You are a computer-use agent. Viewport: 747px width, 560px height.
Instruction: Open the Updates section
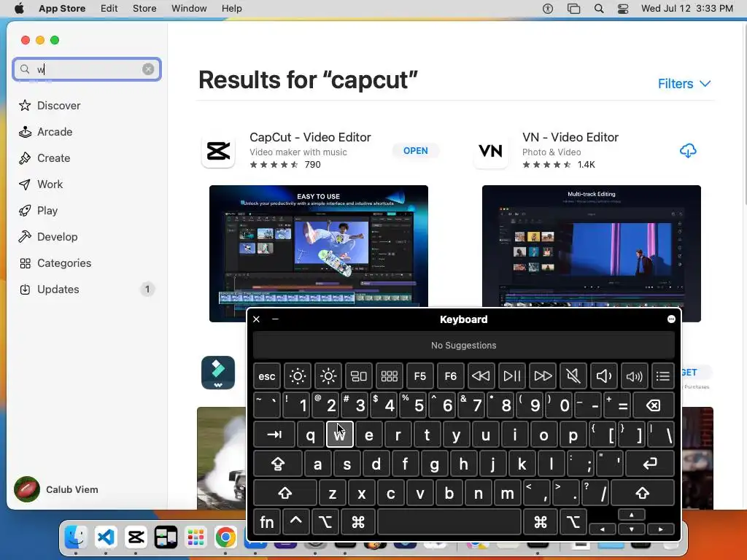point(87,289)
